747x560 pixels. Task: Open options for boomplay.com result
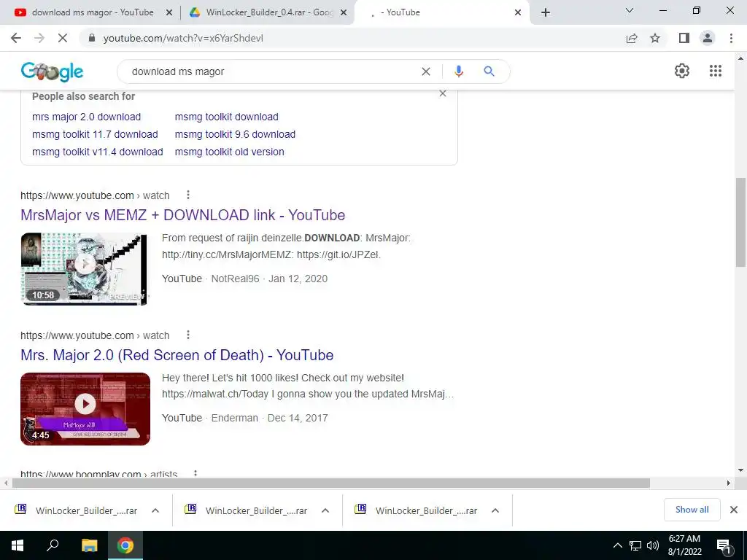tap(196, 473)
